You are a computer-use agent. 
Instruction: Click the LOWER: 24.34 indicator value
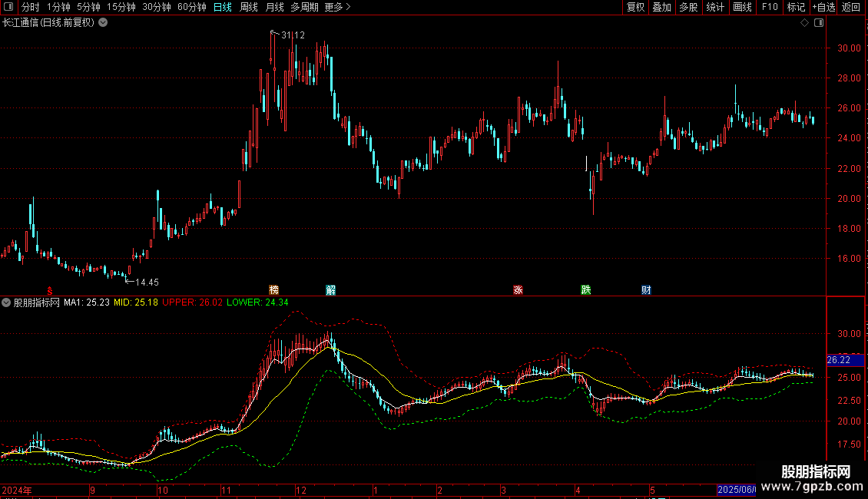[x=257, y=302]
